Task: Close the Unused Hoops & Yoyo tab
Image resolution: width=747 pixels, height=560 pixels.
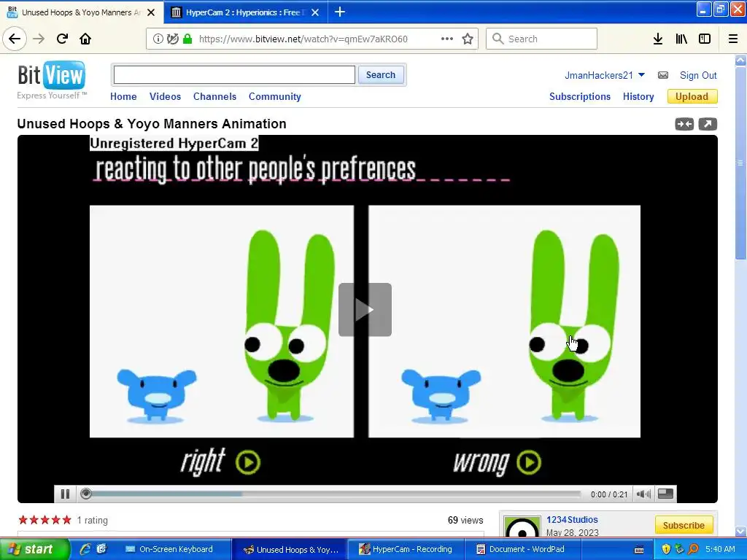Action: tap(151, 12)
